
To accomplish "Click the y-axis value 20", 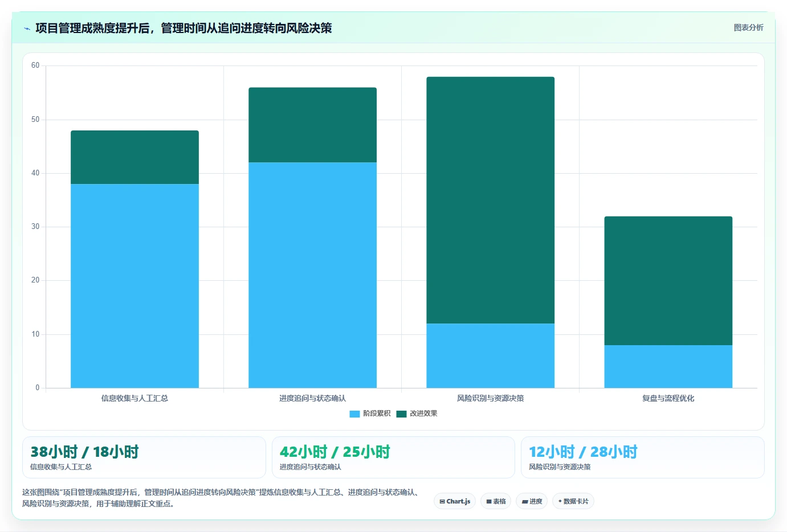I will point(35,280).
